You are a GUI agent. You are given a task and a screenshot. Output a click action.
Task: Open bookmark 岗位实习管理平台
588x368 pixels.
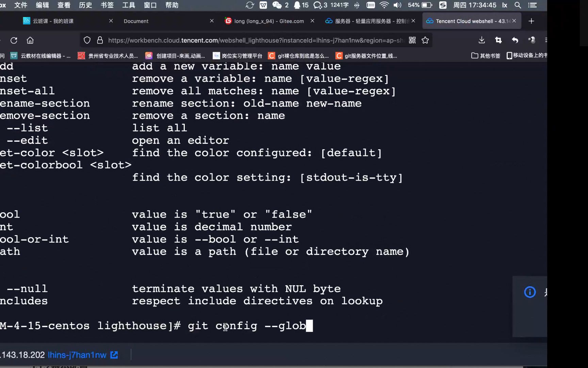coord(238,56)
